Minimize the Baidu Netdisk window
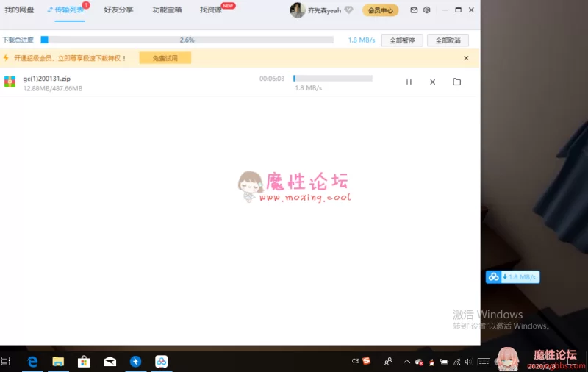This screenshot has width=588, height=372. 445,10
